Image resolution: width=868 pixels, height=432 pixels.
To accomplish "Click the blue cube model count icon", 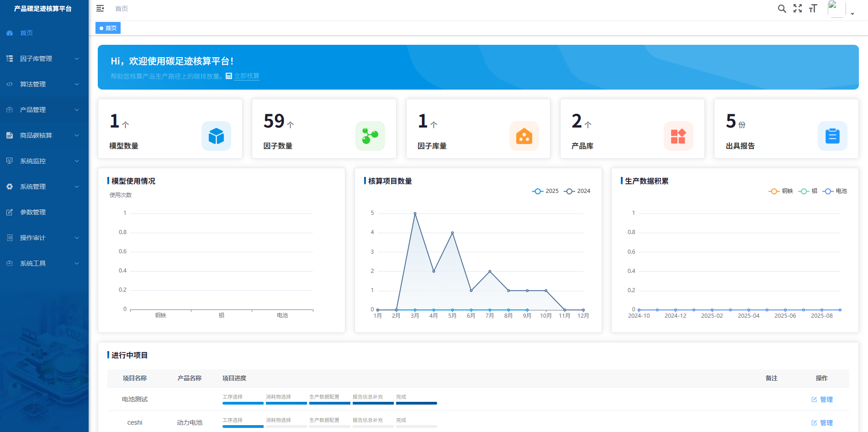I will click(216, 136).
